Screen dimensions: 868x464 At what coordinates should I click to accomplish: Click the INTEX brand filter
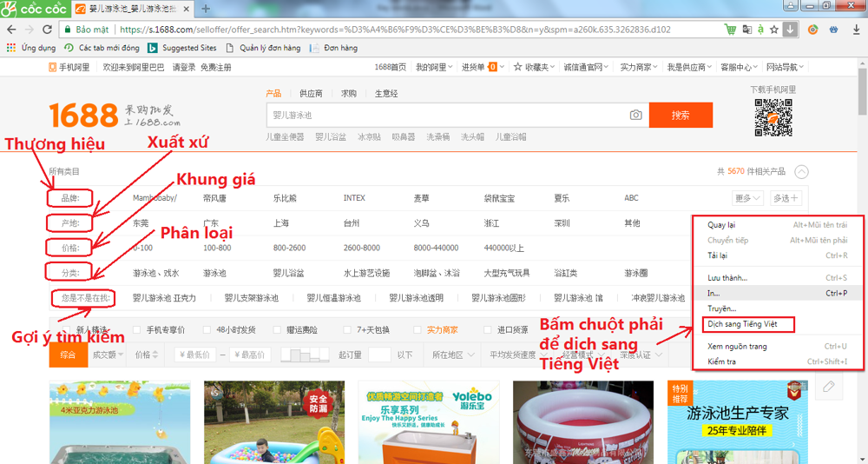[x=354, y=198]
